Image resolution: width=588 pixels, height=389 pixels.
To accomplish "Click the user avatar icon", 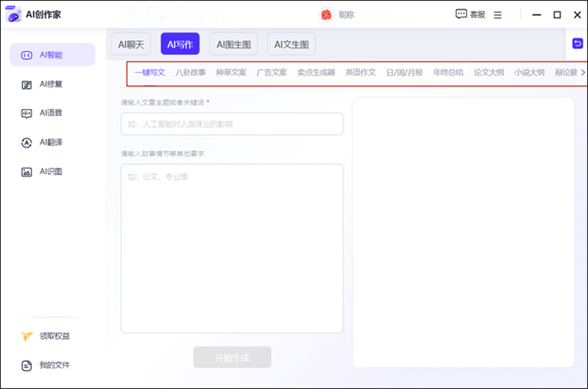I will coord(326,15).
